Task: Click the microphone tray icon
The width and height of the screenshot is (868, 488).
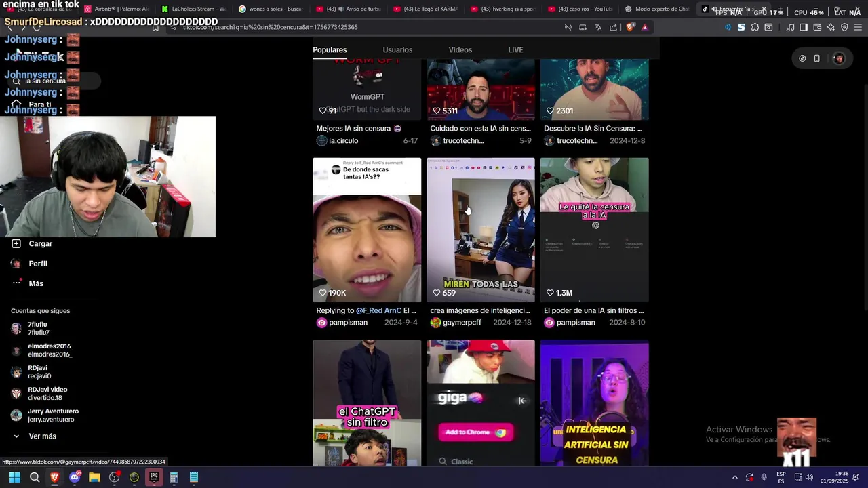Action: pos(764,477)
